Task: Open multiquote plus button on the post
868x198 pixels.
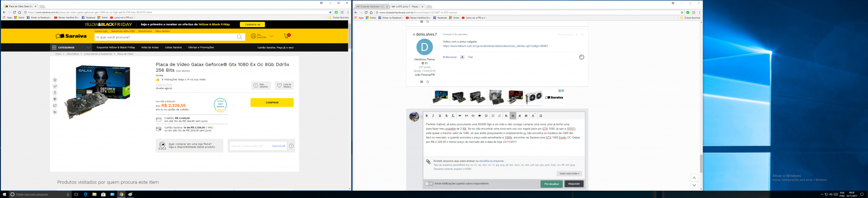Action: 462,57
